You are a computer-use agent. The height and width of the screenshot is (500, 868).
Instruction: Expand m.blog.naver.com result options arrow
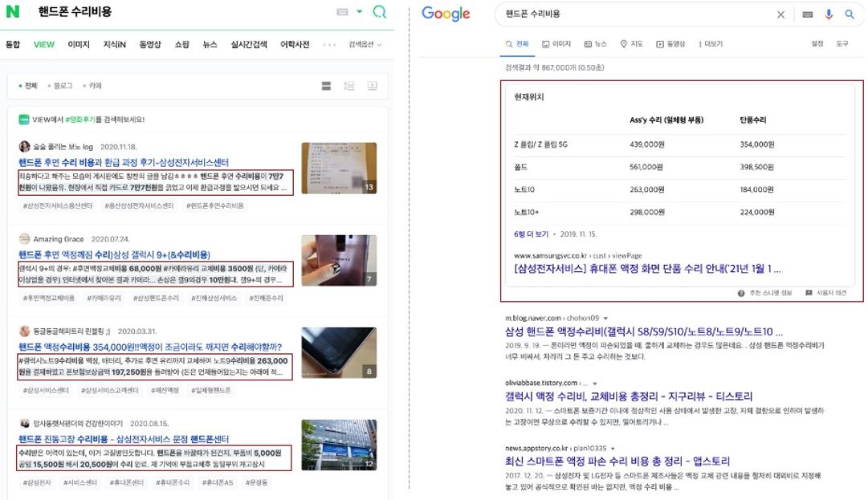point(605,319)
